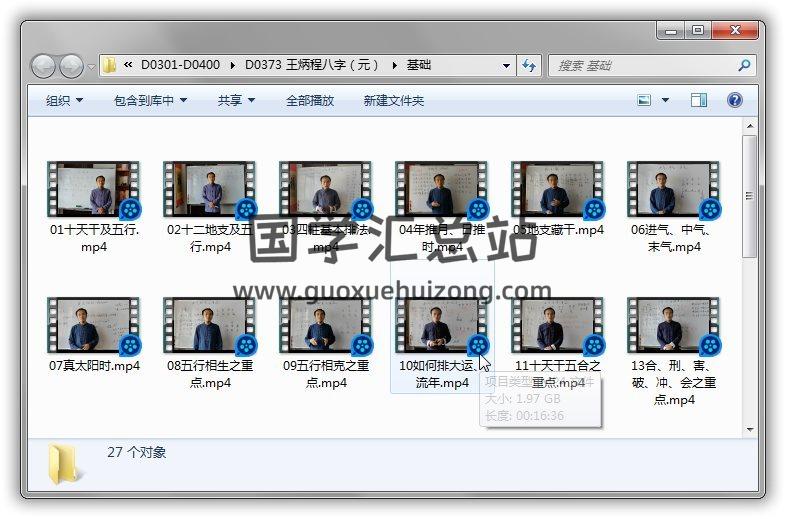The height and width of the screenshot is (519, 786).
Task: Click the refresh button beside address bar
Action: point(530,65)
